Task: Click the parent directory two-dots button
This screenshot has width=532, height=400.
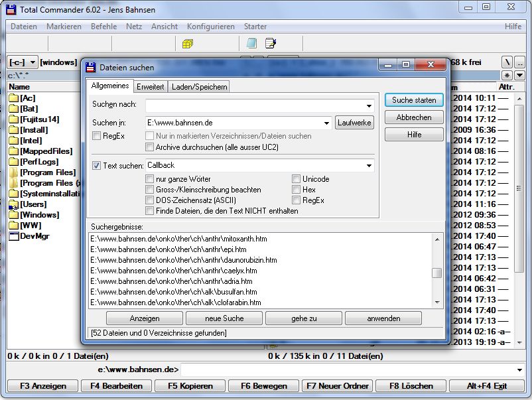Action: (520, 62)
